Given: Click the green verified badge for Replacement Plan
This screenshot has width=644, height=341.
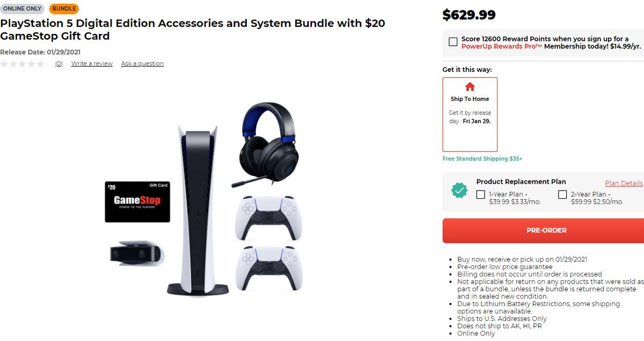Looking at the screenshot, I should (459, 190).
